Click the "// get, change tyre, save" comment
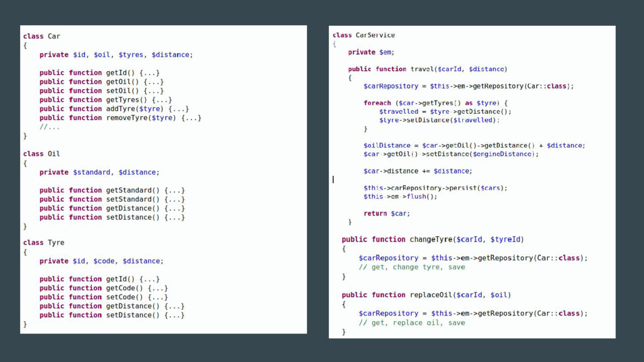Viewport: 644px width, 362px height. click(x=412, y=267)
